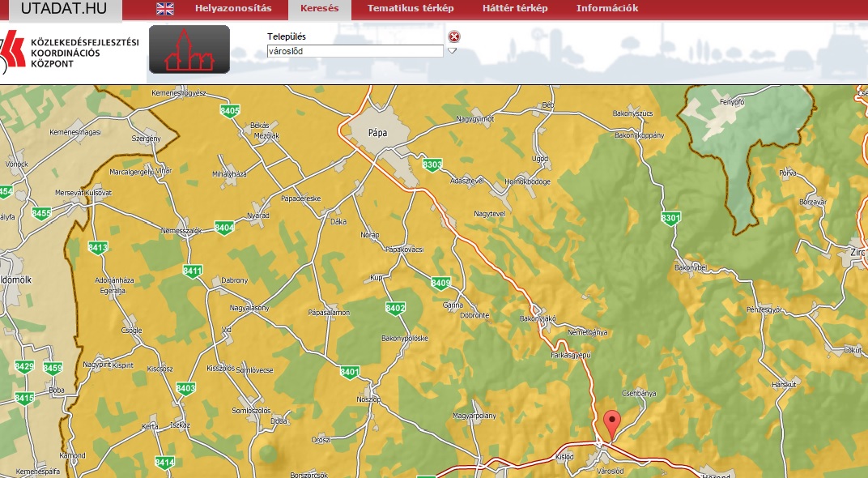Select the 8402 road number badge
868x478 pixels.
(x=395, y=308)
